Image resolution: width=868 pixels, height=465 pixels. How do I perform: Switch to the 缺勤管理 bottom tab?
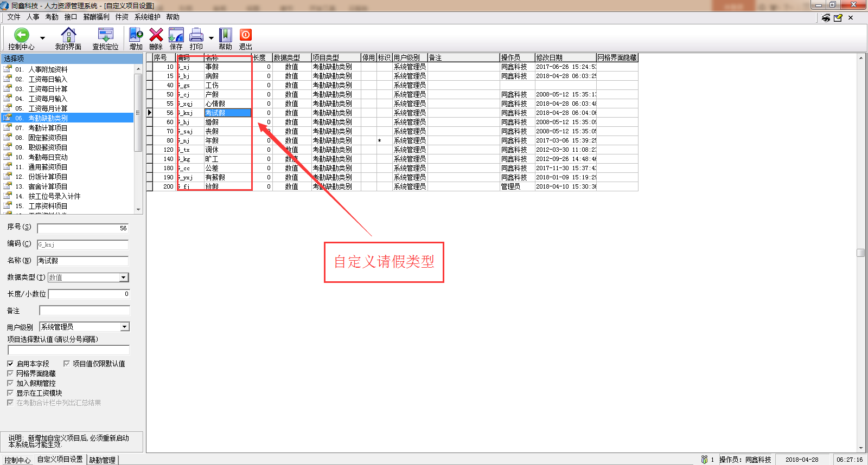point(102,460)
